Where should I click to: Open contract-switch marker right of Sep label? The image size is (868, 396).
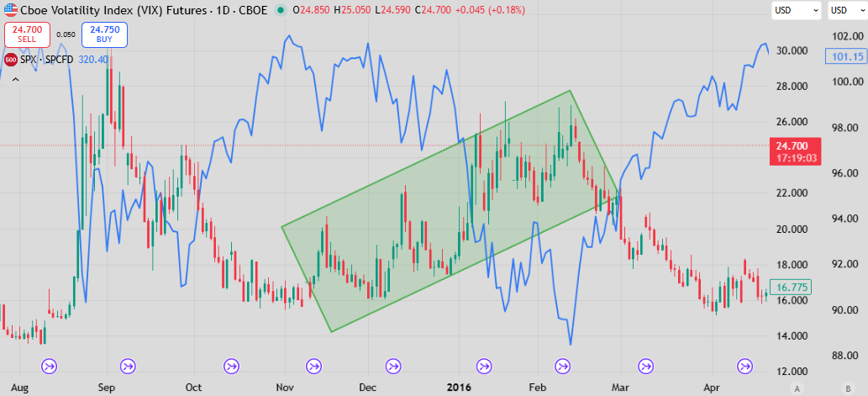pos(129,366)
